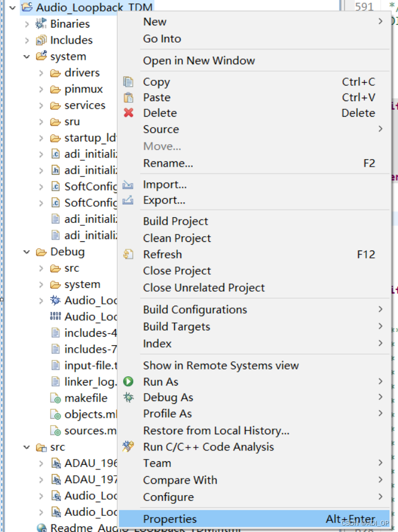
Task: Click the green Run As icon
Action: pos(128,381)
